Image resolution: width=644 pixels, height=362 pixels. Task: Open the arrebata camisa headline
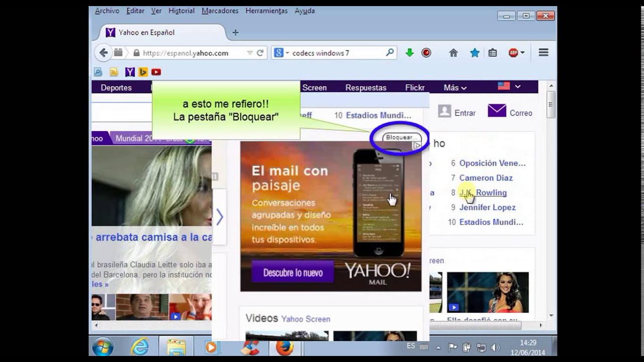pos(153,237)
